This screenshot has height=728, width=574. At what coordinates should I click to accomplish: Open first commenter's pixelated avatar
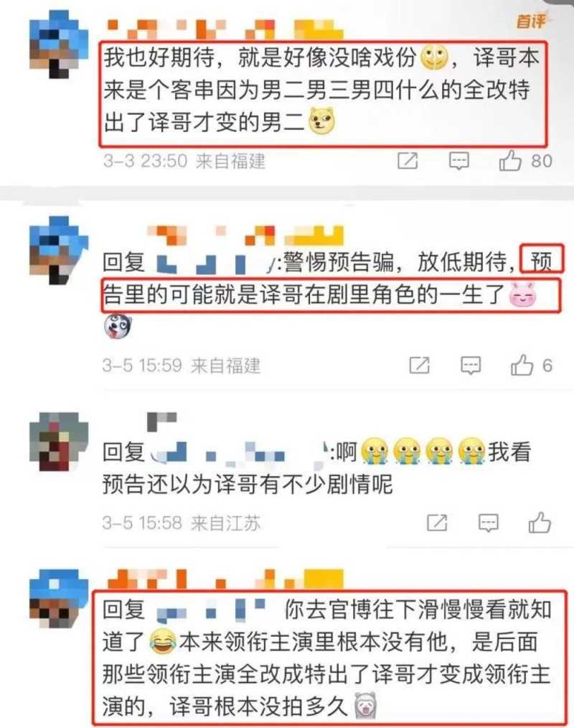59,45
